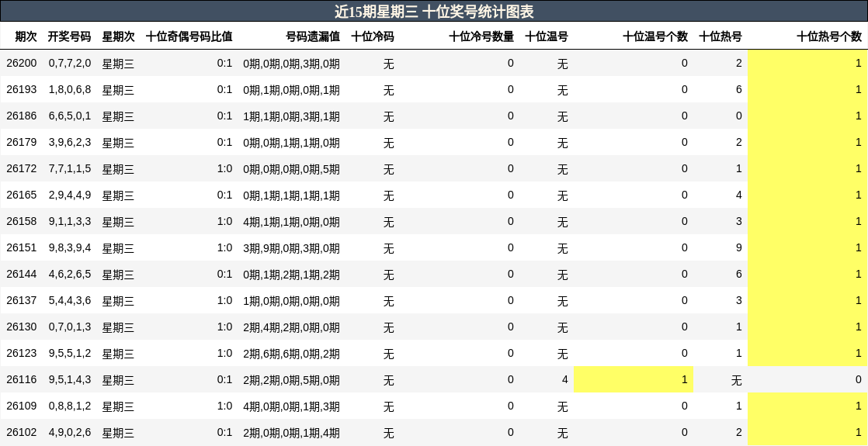Select the 十位温号 column header

pyautogui.click(x=547, y=36)
